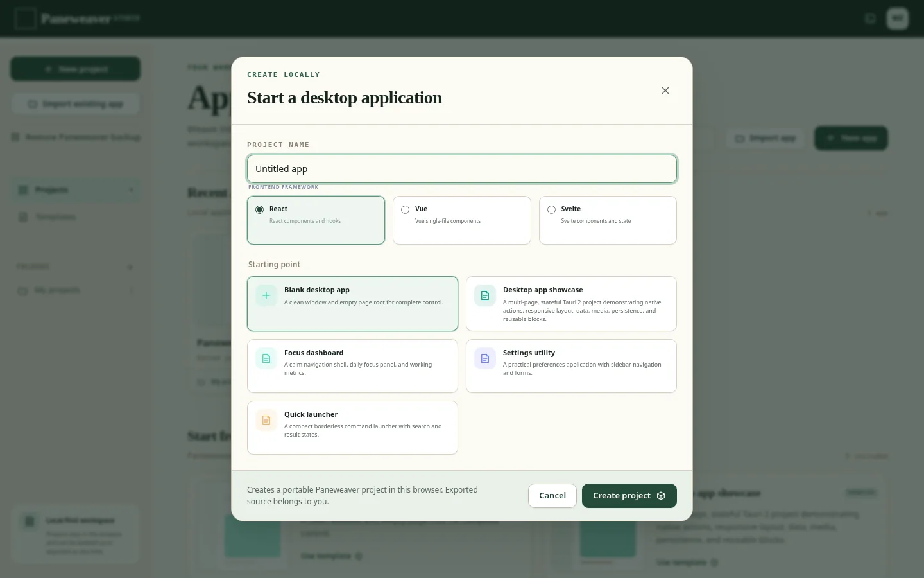This screenshot has width=924, height=578.
Task: Click the window icon left of avatar
Action: (x=870, y=18)
